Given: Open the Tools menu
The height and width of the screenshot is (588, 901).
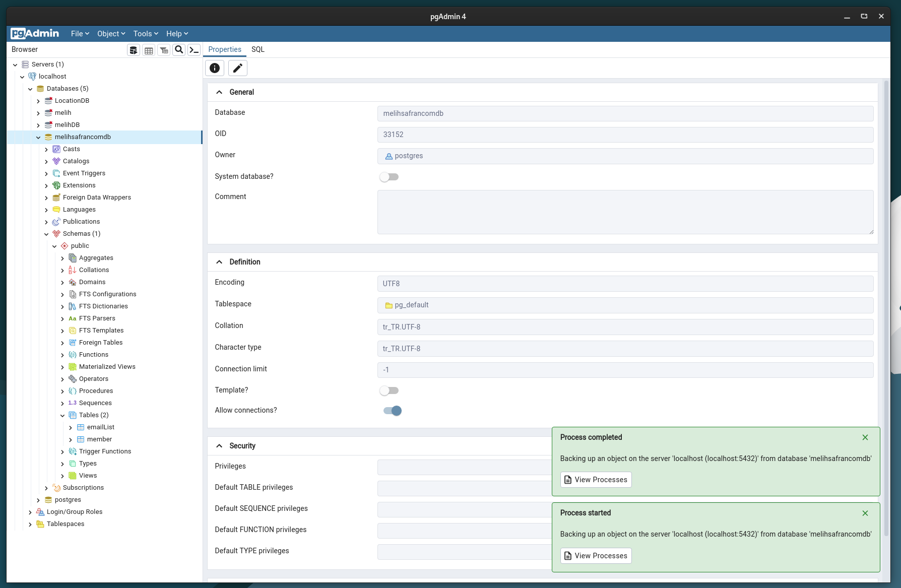Looking at the screenshot, I should (x=146, y=34).
